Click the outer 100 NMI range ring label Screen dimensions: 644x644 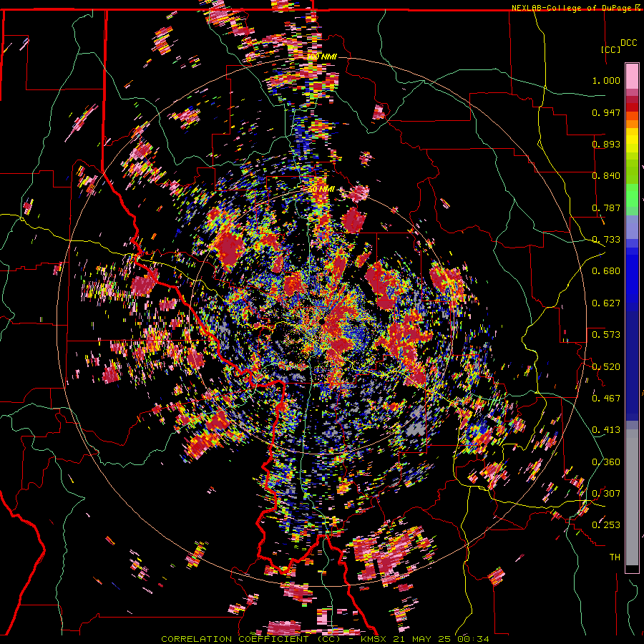click(322, 57)
